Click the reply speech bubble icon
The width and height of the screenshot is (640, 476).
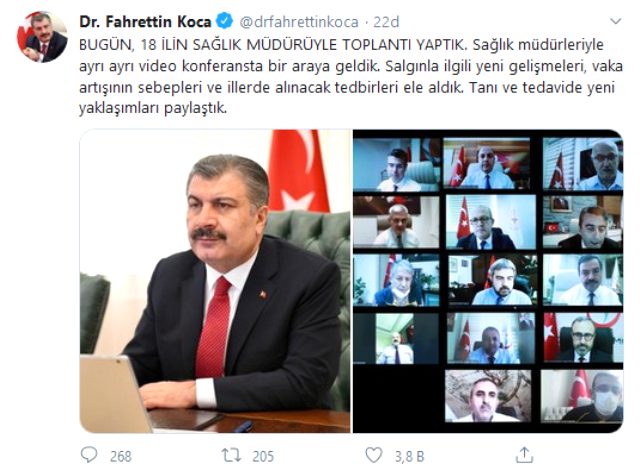pos(89,454)
